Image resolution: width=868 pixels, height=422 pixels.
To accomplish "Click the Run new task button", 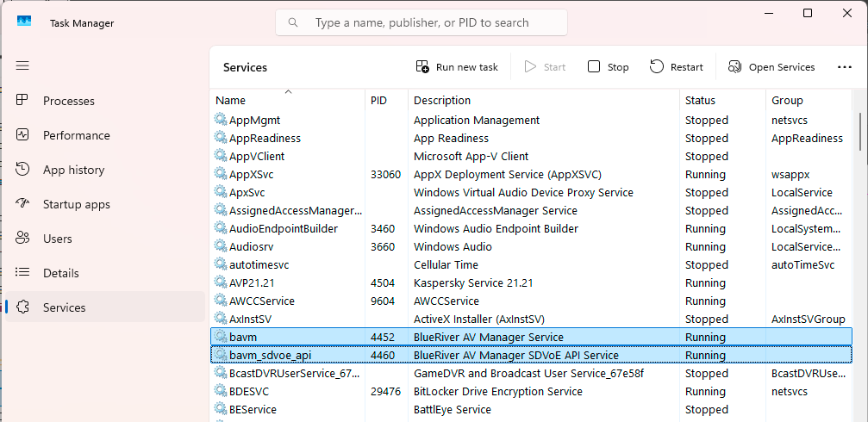I will [x=457, y=67].
